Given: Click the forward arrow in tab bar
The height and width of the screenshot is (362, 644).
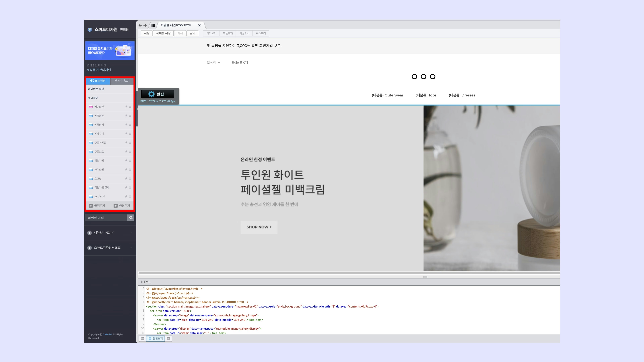Looking at the screenshot, I should click(x=145, y=25).
